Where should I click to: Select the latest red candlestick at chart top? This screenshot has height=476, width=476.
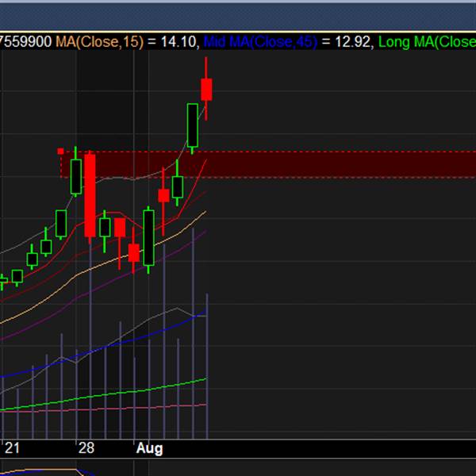tap(206, 89)
